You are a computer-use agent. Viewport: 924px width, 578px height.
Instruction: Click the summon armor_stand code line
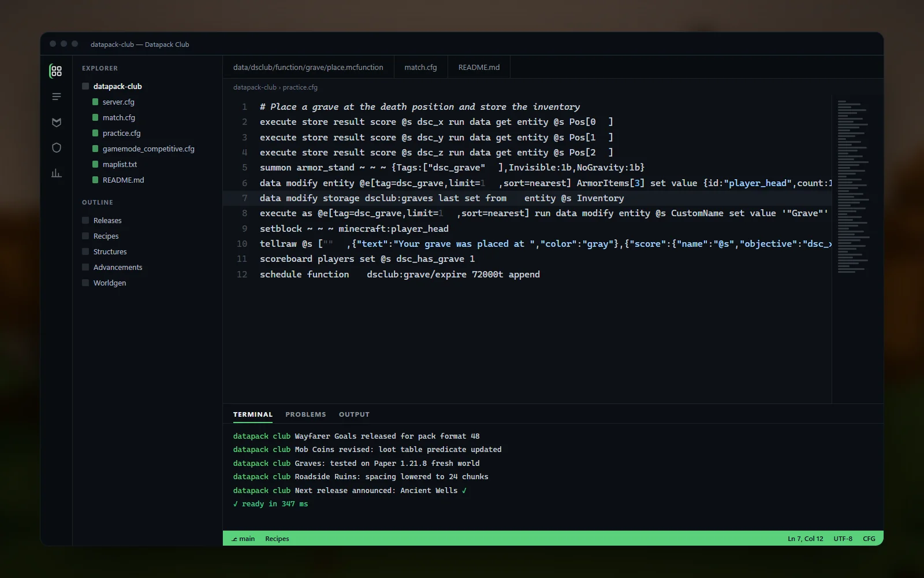[x=452, y=168]
